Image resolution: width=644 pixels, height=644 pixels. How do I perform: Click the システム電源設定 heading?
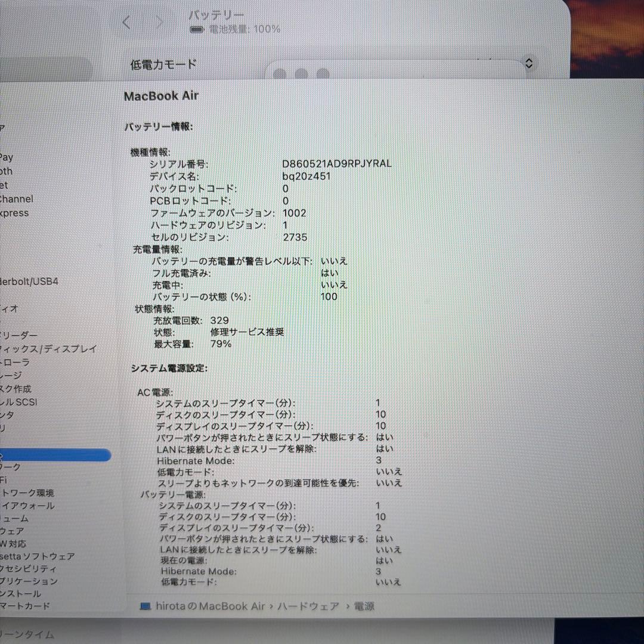[169, 368]
